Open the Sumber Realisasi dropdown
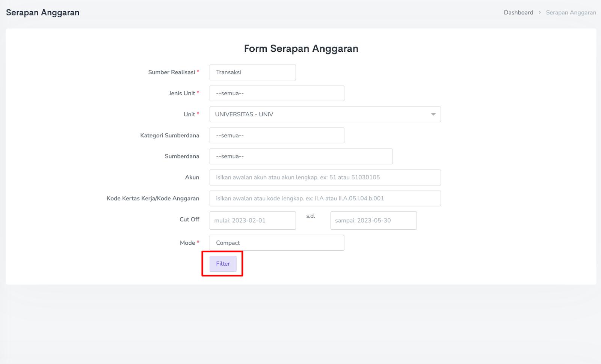 coord(252,72)
